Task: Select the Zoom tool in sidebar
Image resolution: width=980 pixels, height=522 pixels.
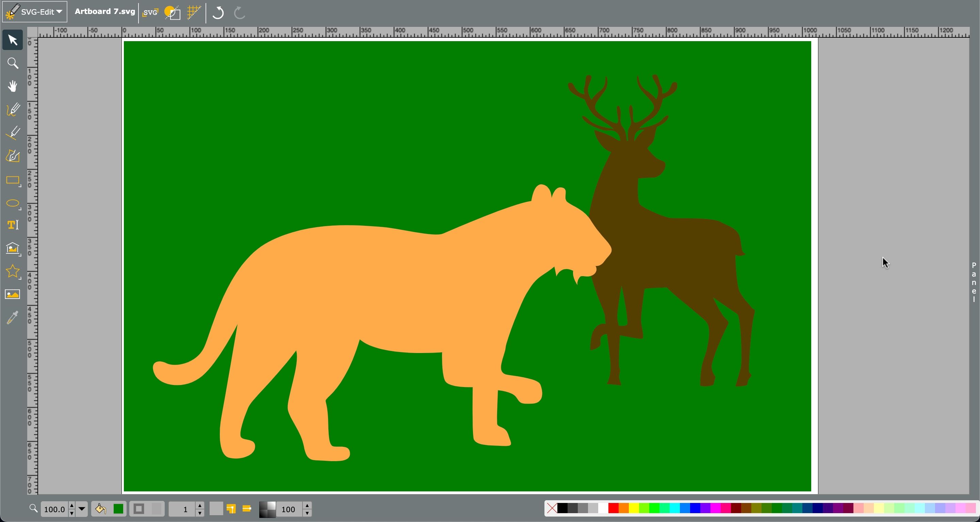Action: [13, 63]
